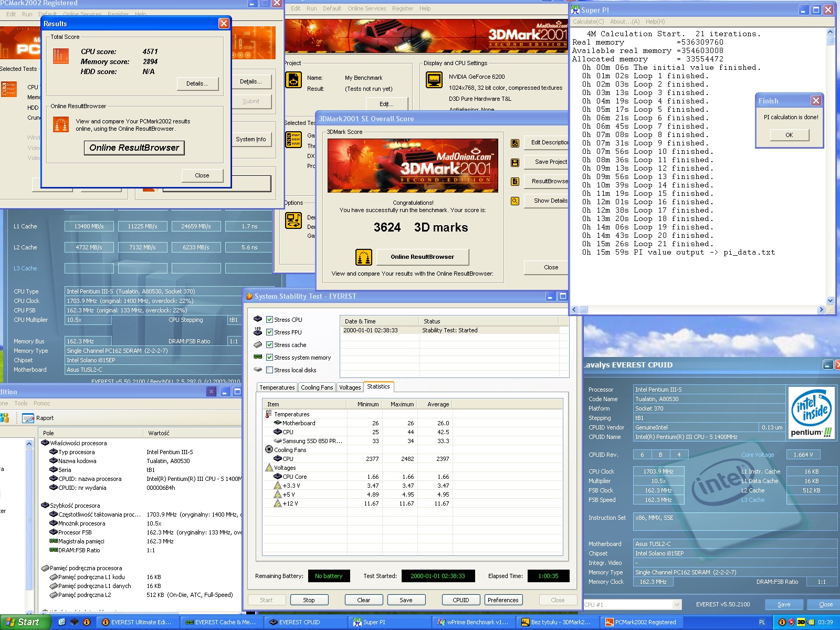Click the Save Project floppy icon in 3DMark2001
This screenshot has height=630, width=840.
(x=515, y=162)
